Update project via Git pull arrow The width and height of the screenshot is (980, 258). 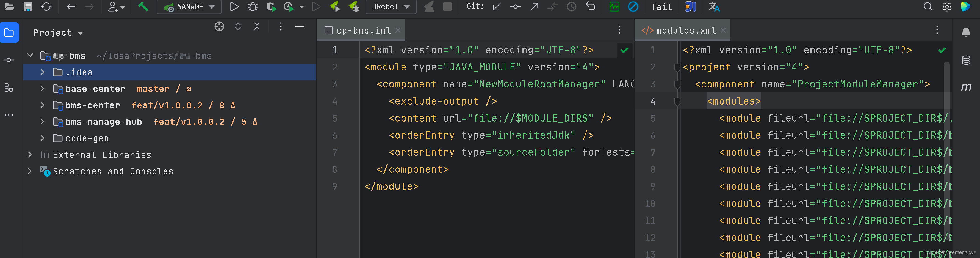click(497, 7)
